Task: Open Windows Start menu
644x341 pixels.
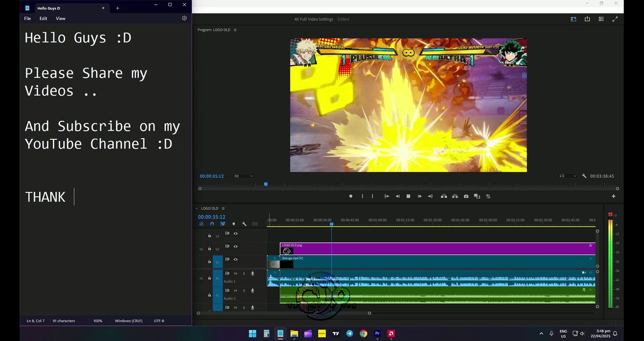Action: [252, 333]
